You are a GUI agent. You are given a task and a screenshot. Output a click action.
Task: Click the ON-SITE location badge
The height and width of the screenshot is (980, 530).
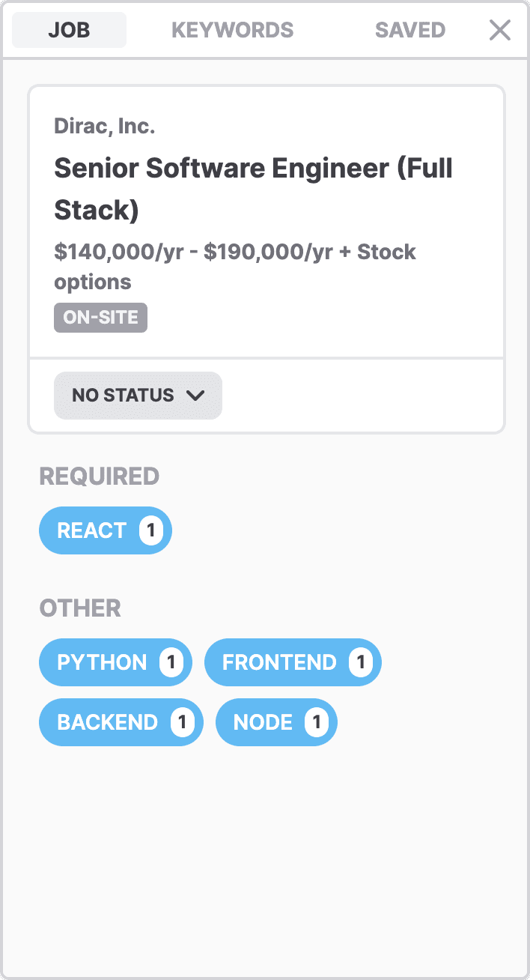coord(100,317)
